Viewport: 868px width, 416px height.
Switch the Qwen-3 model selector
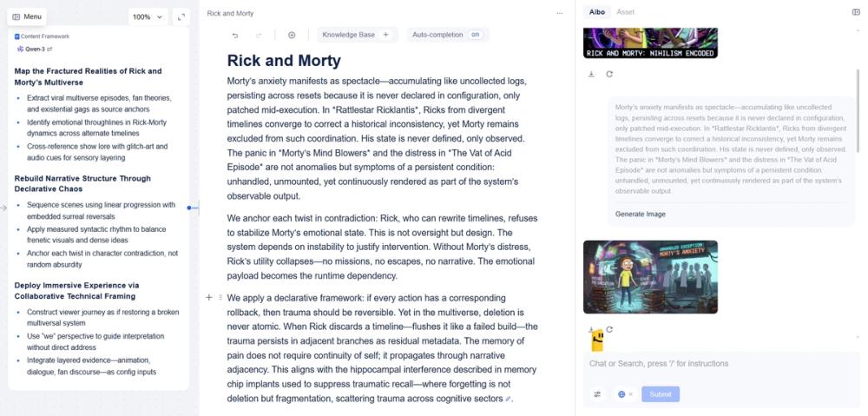35,50
